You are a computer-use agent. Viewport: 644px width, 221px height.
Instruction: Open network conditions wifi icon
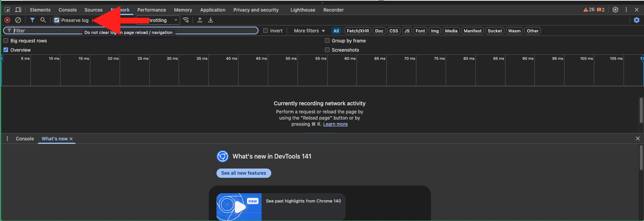click(x=186, y=20)
